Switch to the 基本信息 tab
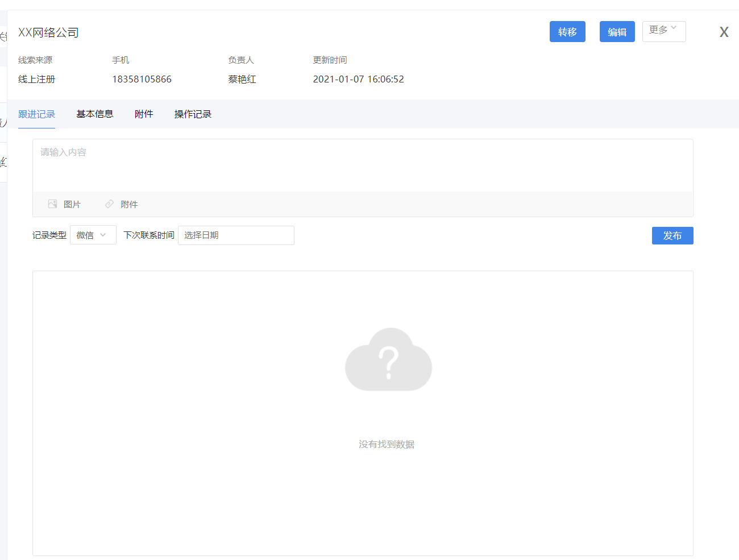 95,114
